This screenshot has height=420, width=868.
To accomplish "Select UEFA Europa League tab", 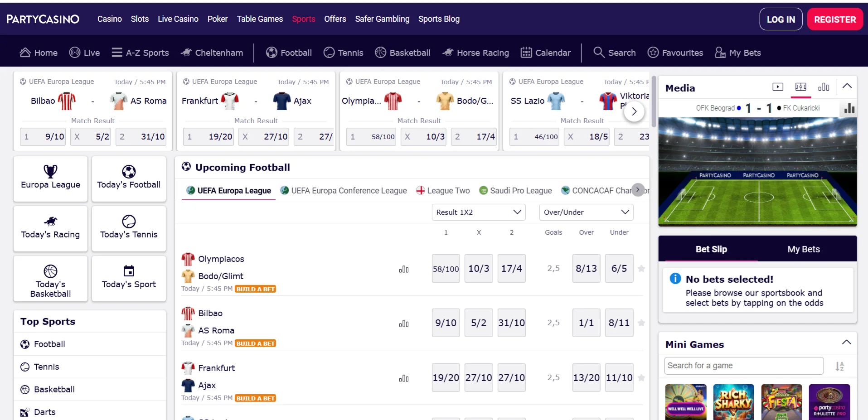I will [x=229, y=191].
